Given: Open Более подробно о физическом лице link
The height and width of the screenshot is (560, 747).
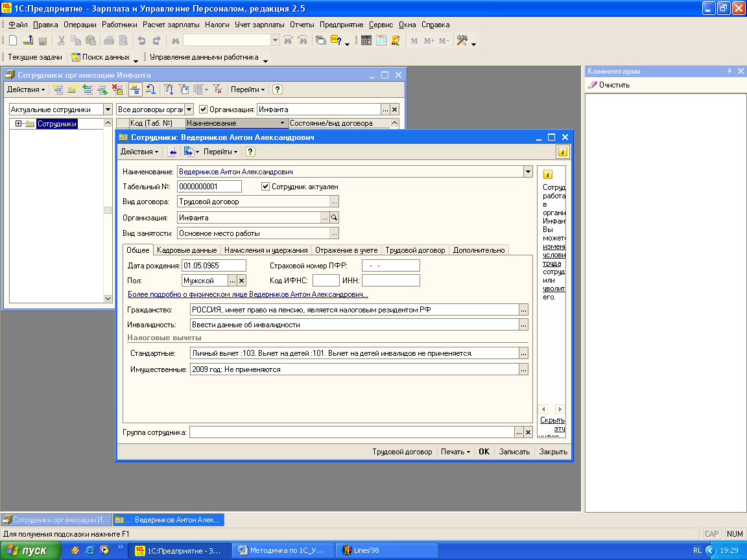Looking at the screenshot, I should [x=248, y=294].
